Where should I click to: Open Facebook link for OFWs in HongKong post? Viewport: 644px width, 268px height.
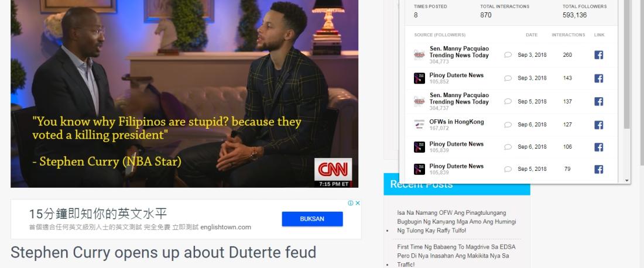click(x=598, y=125)
